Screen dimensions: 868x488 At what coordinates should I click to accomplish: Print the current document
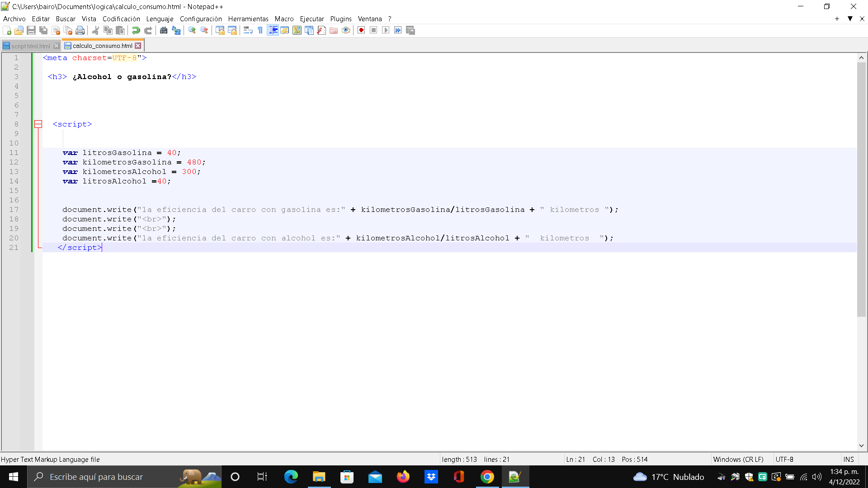pyautogui.click(x=80, y=30)
